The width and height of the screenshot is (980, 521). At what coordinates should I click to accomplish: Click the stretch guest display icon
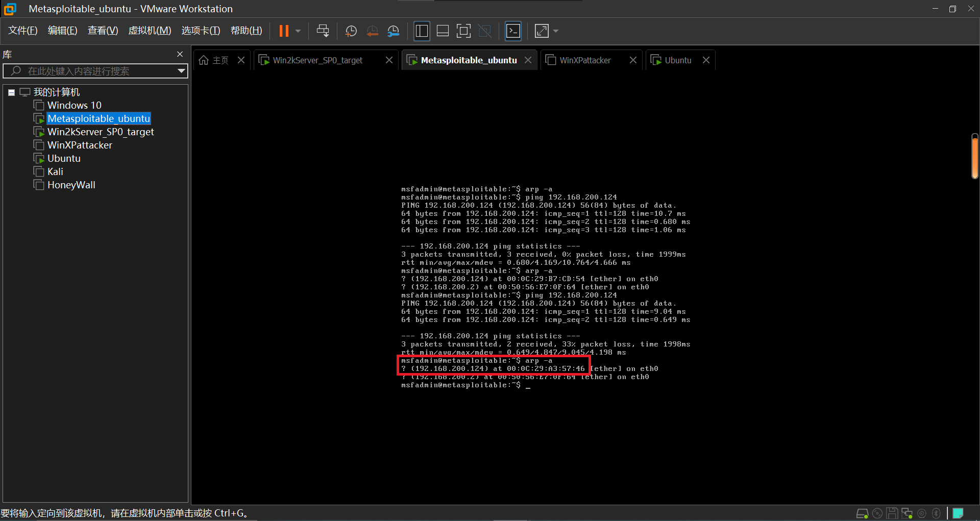pos(541,31)
